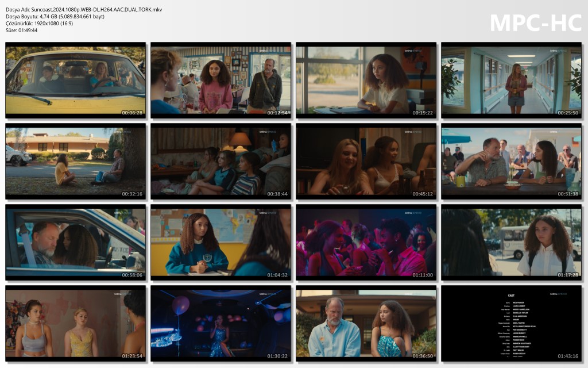Viewport: 588px width, 368px height.
Task: Select the diner scene thumbnail at 00:12:54
Action: tap(220, 80)
